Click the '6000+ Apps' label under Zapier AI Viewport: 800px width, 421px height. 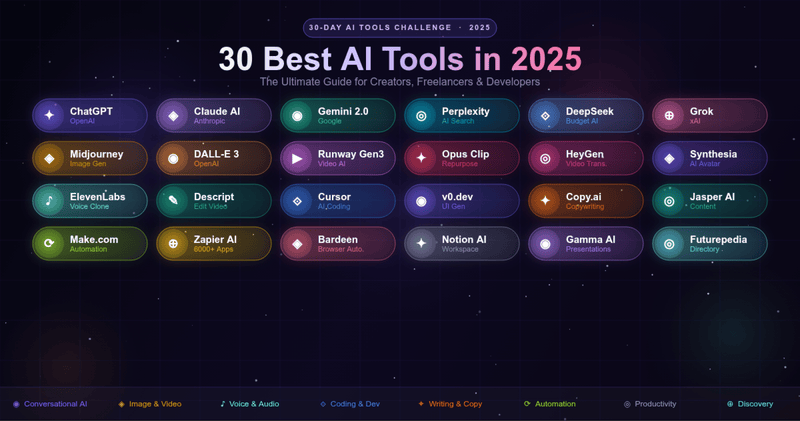click(x=213, y=249)
